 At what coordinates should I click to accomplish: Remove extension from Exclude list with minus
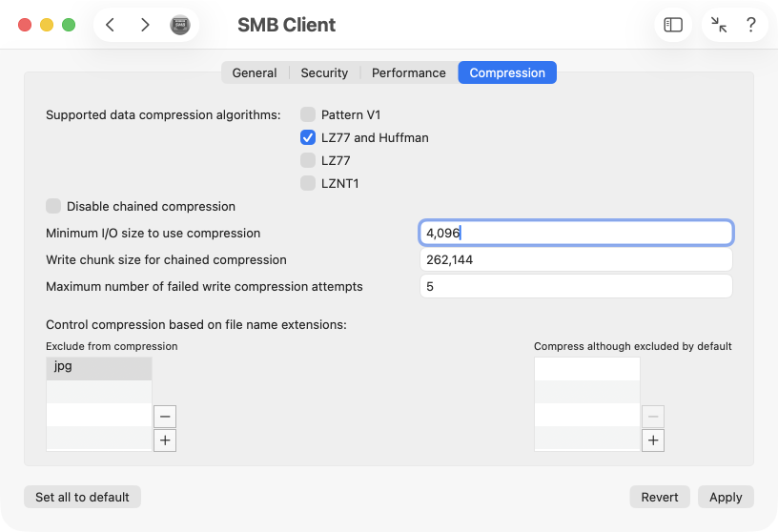(x=165, y=417)
